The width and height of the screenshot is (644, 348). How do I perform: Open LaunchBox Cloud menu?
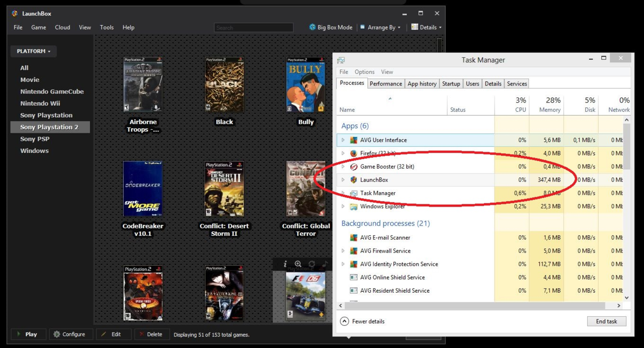tap(62, 27)
